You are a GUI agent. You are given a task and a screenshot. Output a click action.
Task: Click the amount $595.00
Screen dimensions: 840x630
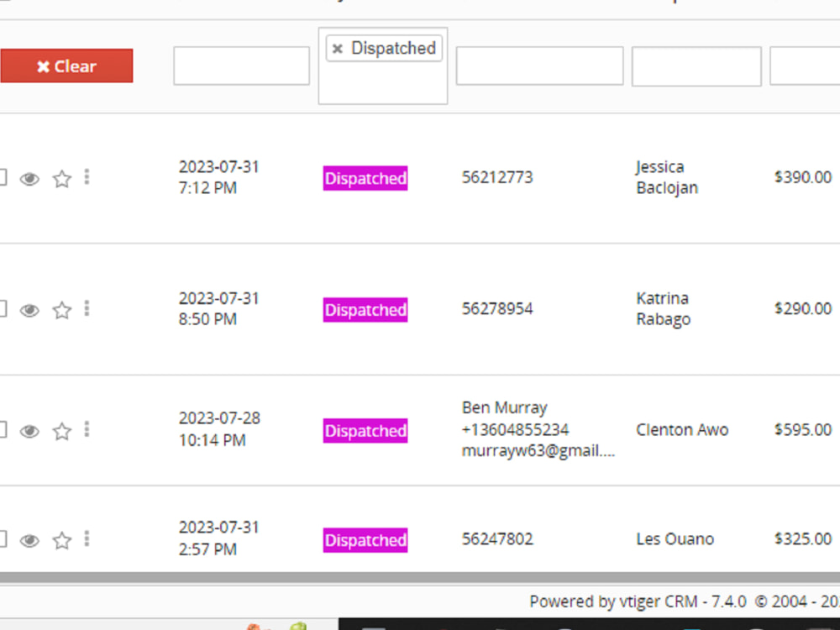coord(802,429)
